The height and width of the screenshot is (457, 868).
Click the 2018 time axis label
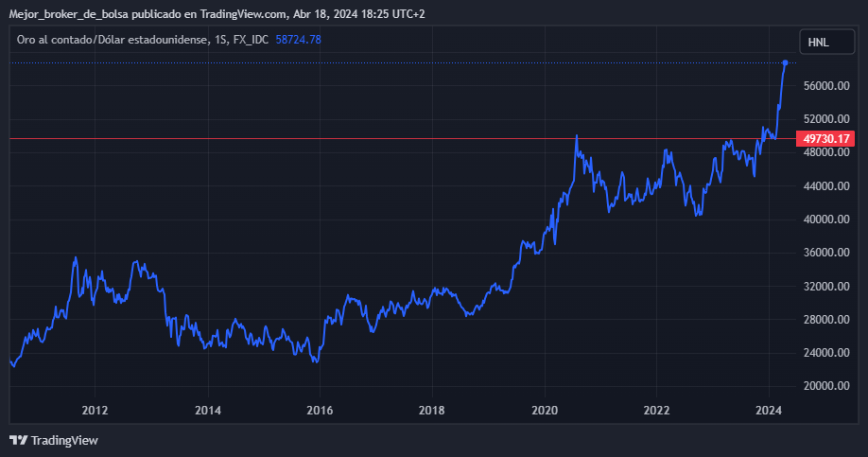coord(432,411)
